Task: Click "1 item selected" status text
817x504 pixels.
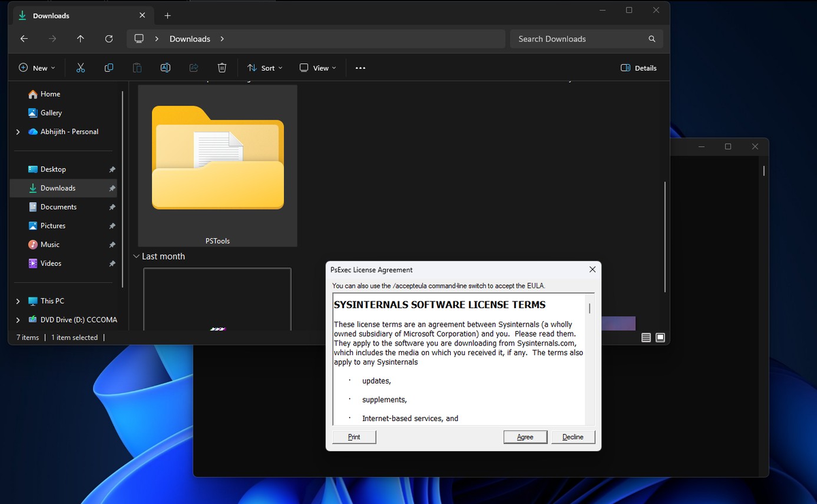Action: [x=75, y=337]
